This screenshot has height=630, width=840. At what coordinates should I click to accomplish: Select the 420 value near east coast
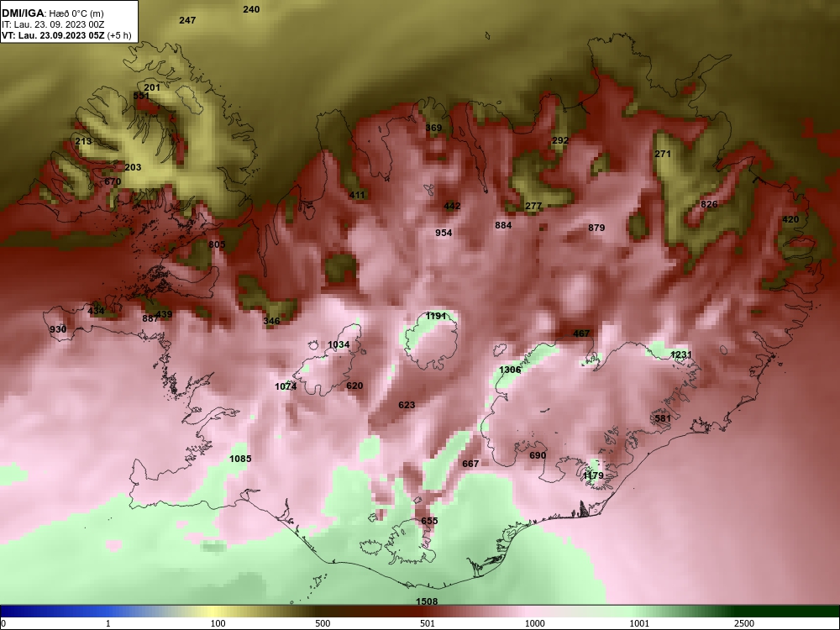790,219
